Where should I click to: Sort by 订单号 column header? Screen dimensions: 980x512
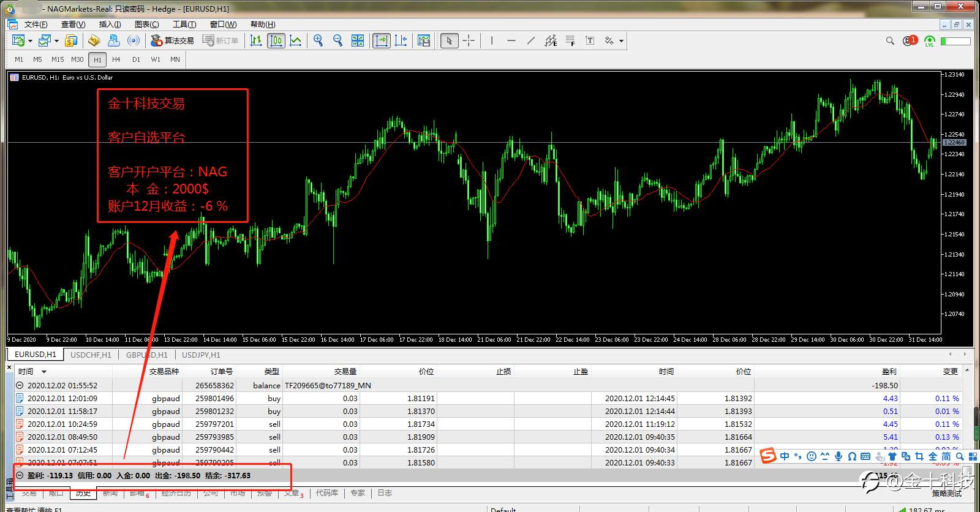(x=222, y=372)
